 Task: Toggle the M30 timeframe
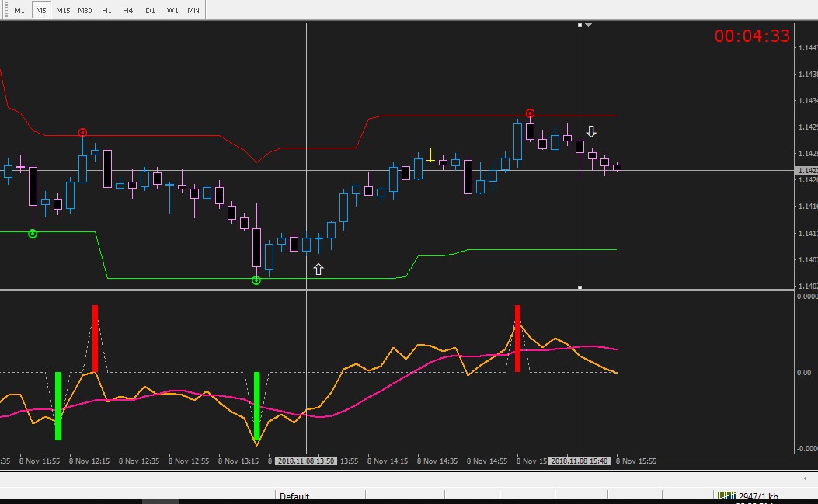(85, 10)
